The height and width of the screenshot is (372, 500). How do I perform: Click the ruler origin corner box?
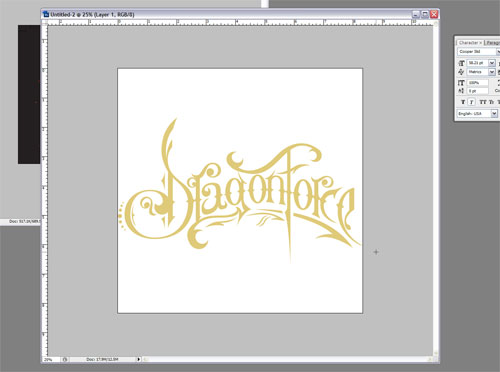[44, 23]
